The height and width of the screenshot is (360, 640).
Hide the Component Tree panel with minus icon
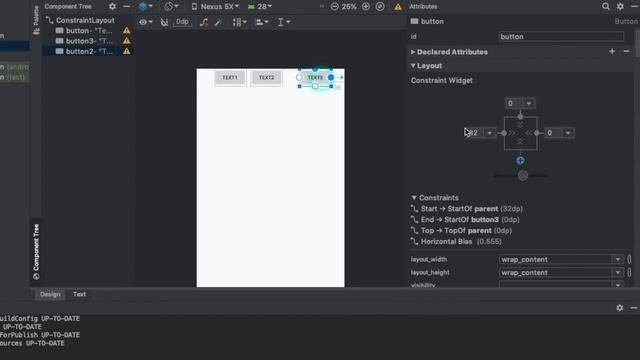(x=127, y=7)
